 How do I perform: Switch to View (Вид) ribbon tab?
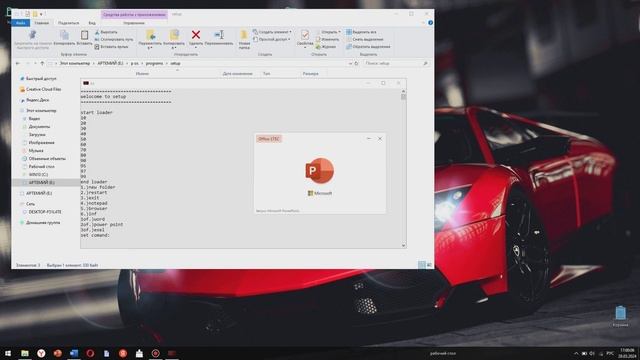click(x=92, y=23)
